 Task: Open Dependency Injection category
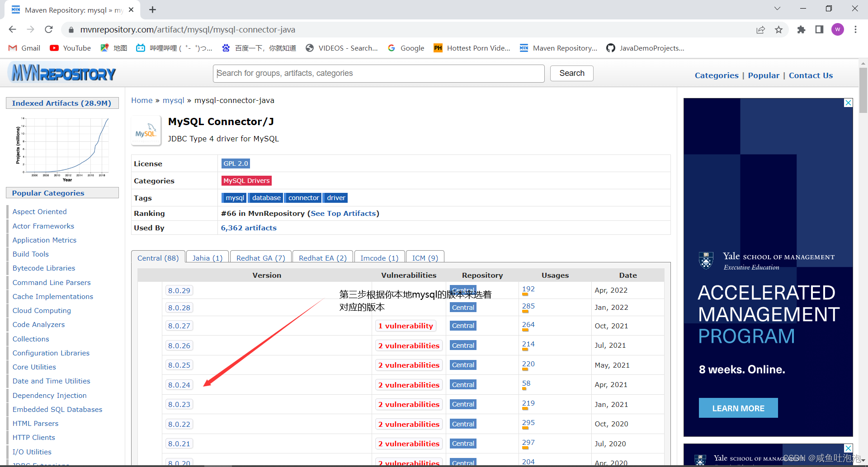click(49, 395)
